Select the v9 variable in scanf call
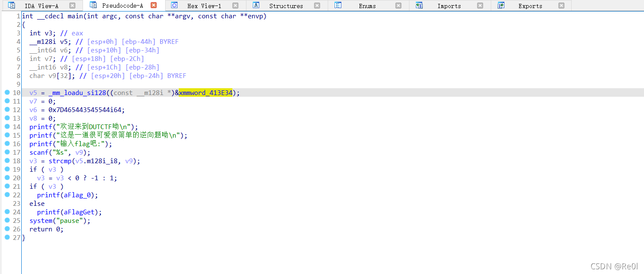This screenshot has height=274, width=644. tap(79, 152)
